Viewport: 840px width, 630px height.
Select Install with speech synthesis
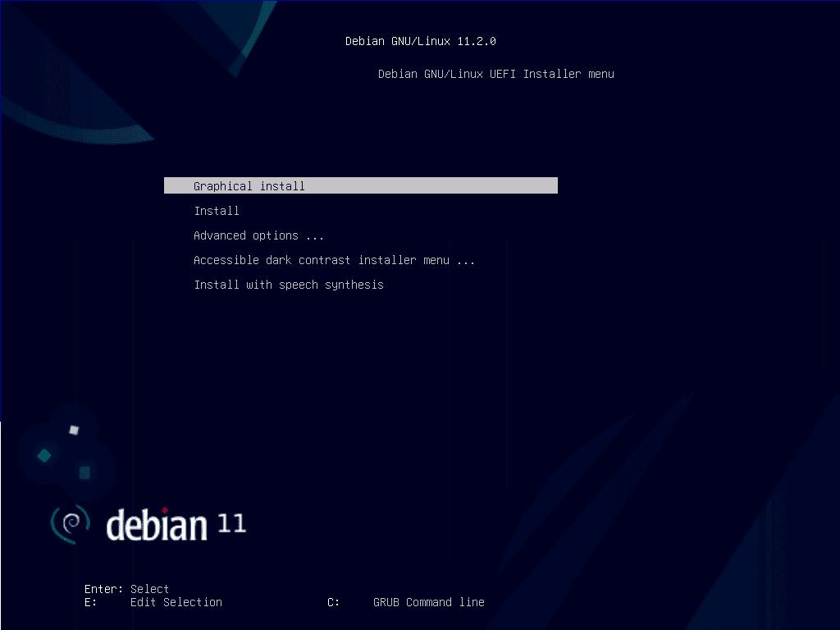(x=289, y=285)
